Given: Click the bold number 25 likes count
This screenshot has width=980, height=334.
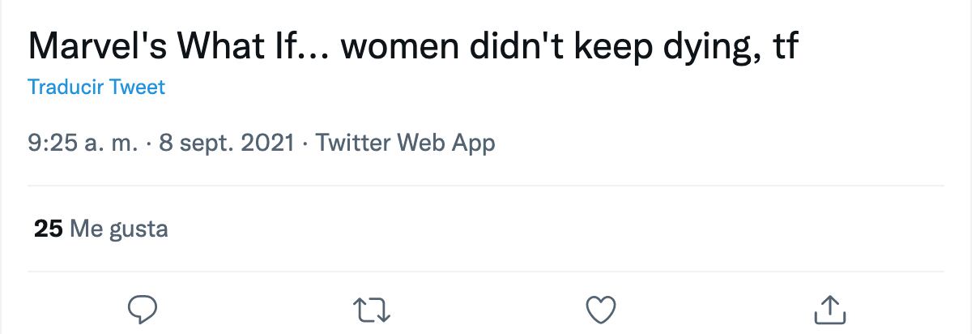Looking at the screenshot, I should 49,229.
